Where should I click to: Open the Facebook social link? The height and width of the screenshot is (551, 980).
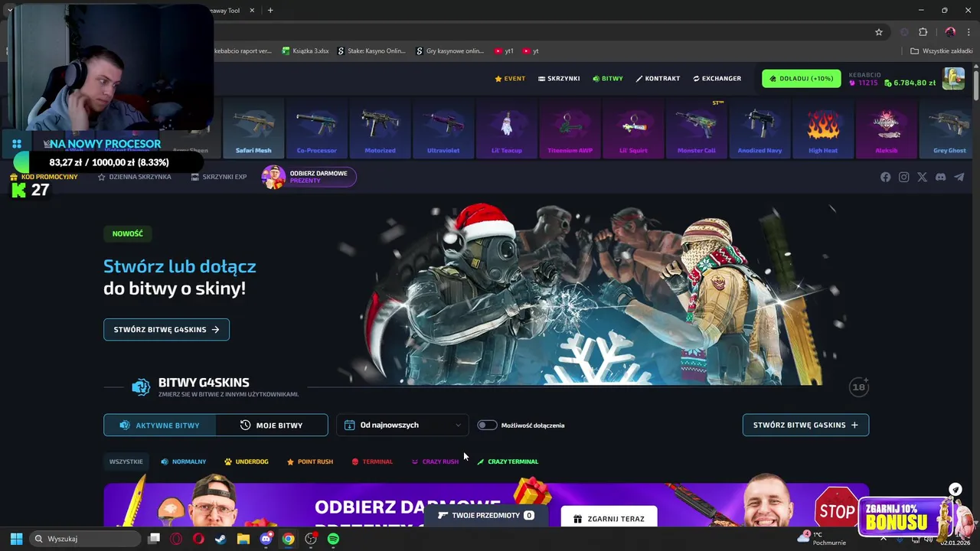(x=885, y=177)
